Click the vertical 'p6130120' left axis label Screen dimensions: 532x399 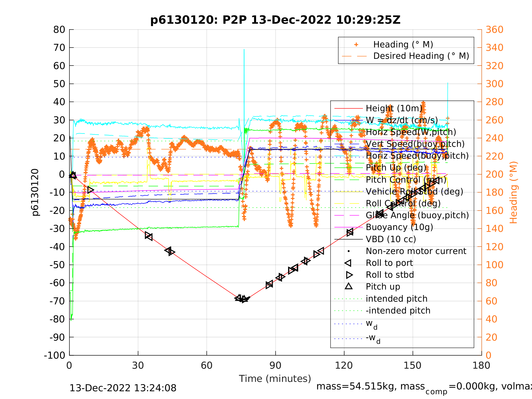tap(35, 192)
